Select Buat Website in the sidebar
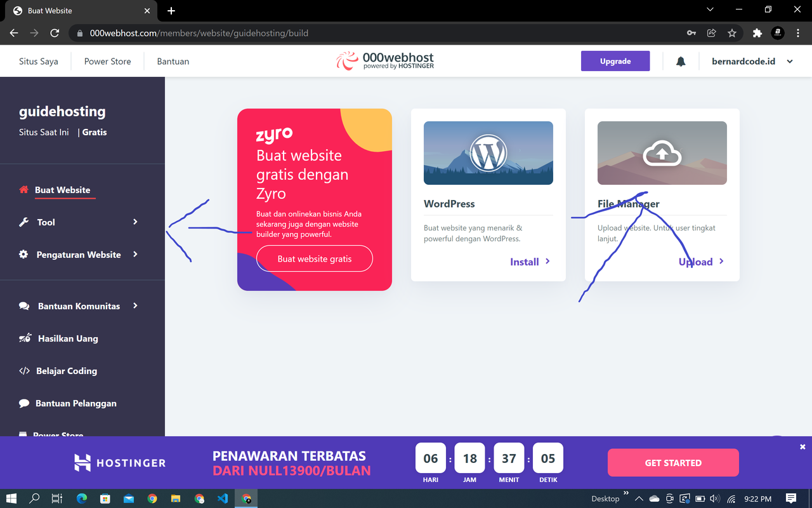Viewport: 812px width, 508px height. (x=63, y=190)
